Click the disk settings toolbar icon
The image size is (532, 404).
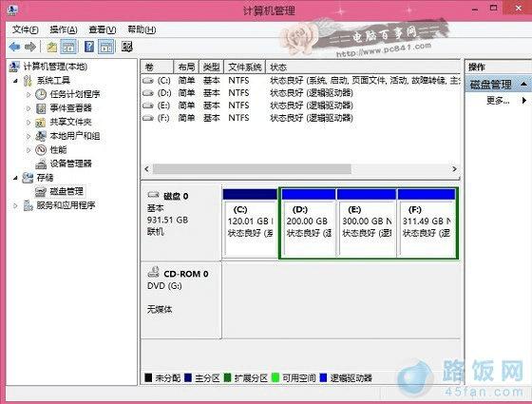coord(127,47)
